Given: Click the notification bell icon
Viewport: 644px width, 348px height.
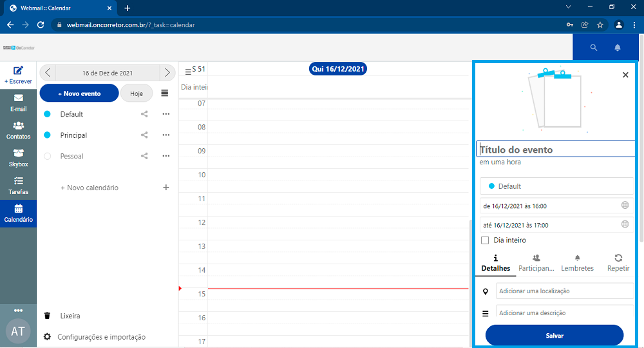Looking at the screenshot, I should pyautogui.click(x=617, y=48).
